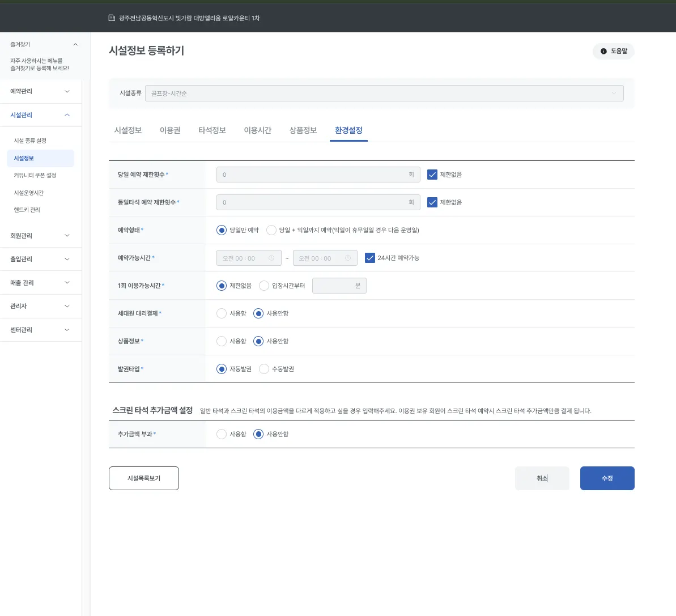Screen dimensions: 676x616
Task: Select 사용함 for 상품정보 row
Action: click(222, 341)
